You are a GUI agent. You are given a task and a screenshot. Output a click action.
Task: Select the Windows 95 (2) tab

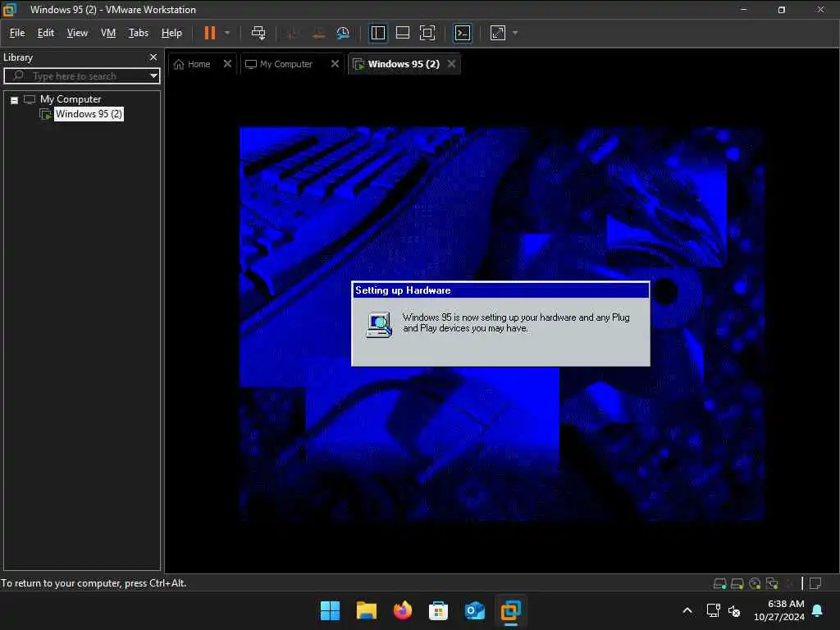coord(404,64)
